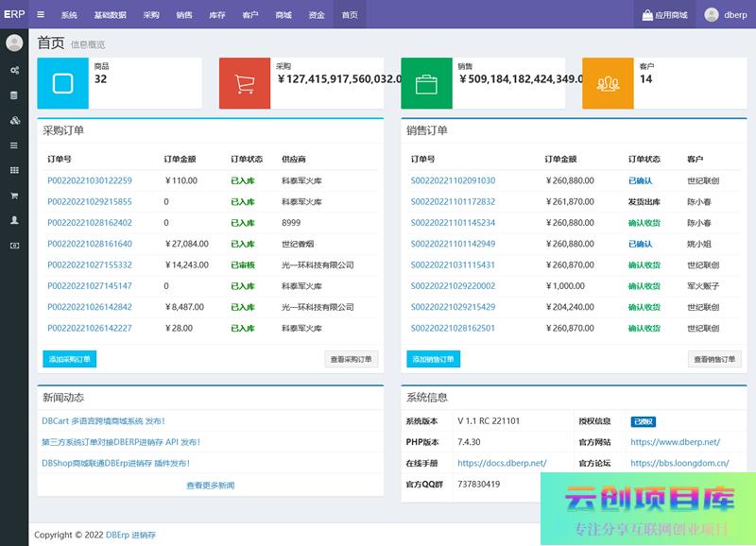Open the database icon in left sidebar

[14, 95]
